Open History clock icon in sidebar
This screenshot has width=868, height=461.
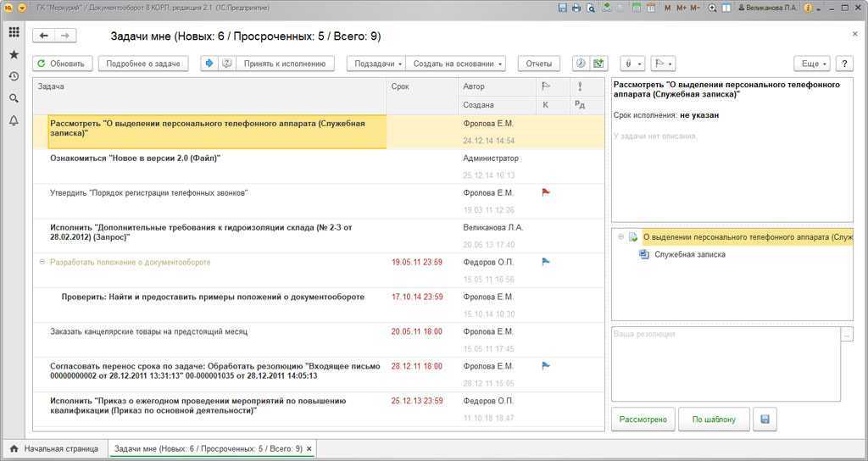click(14, 76)
